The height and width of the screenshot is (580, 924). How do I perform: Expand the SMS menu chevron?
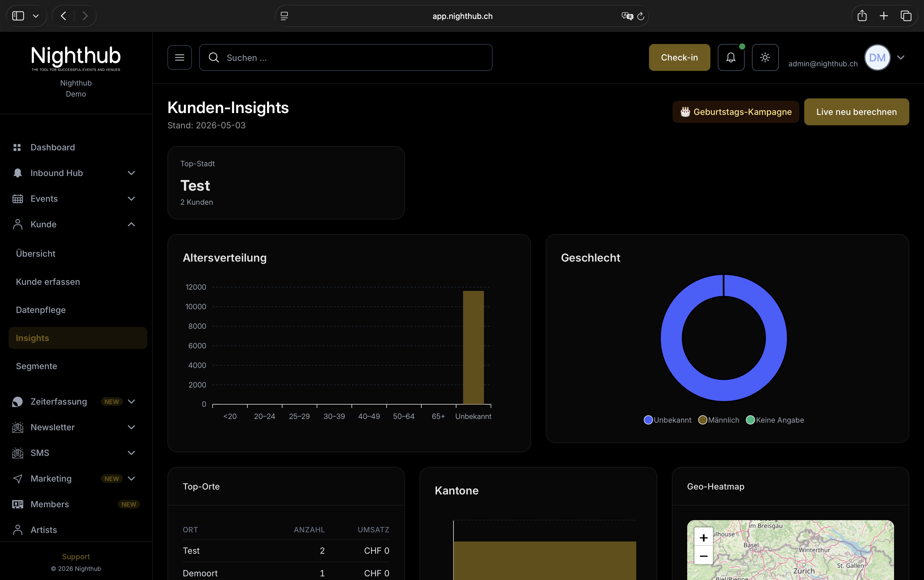pos(131,453)
